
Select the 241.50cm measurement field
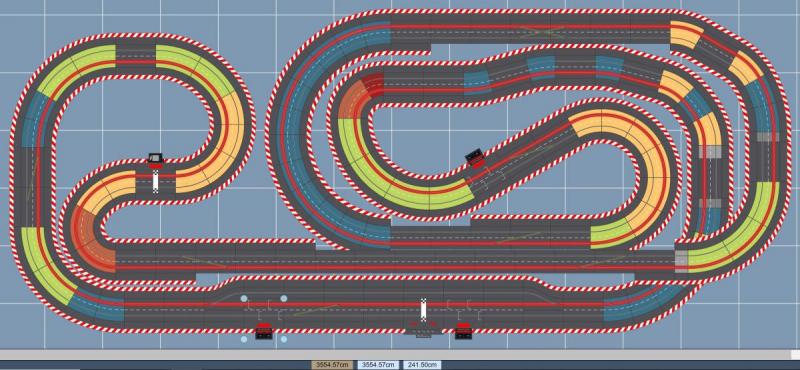(422, 364)
